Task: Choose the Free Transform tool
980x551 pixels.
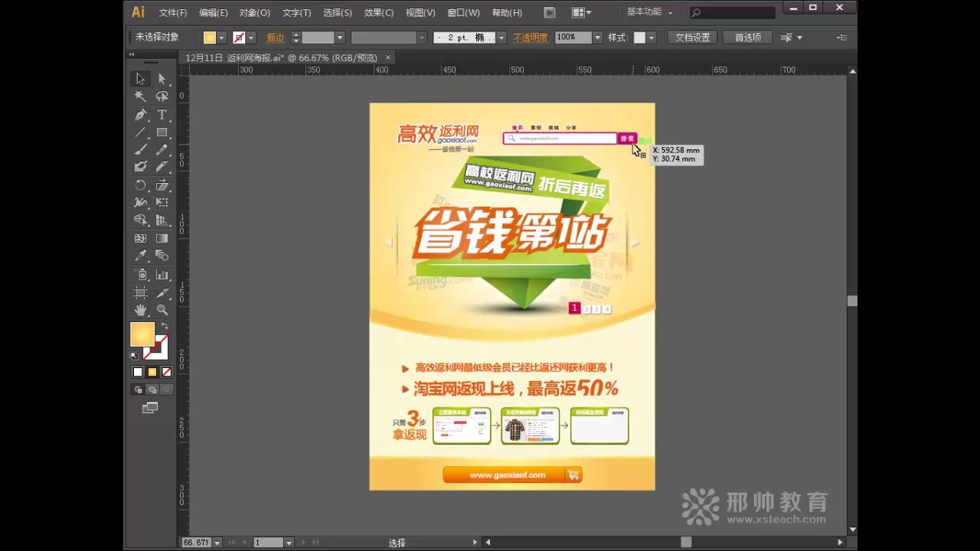Action: (162, 203)
